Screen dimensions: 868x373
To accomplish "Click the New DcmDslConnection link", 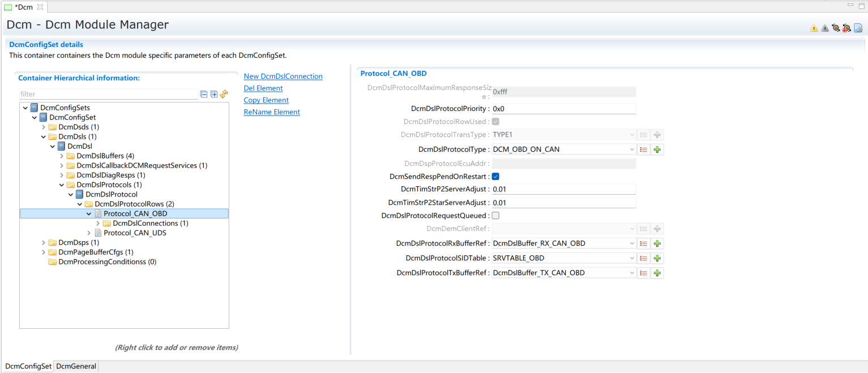I will pos(283,76).
